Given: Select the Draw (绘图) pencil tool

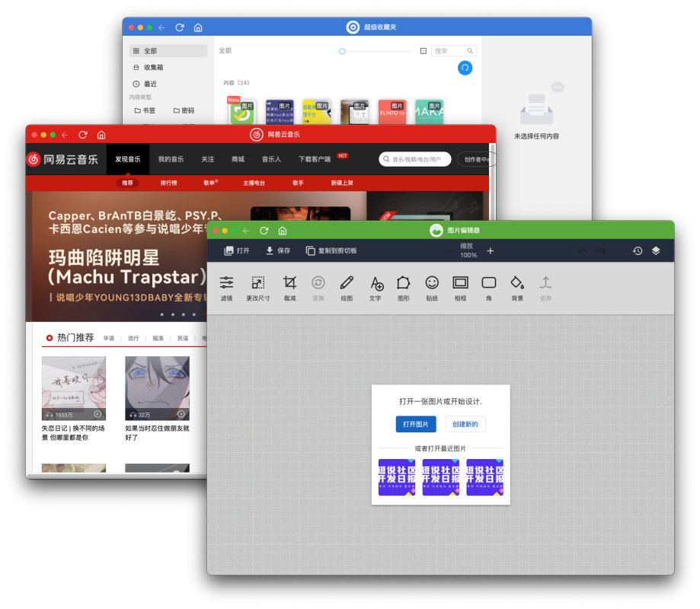Looking at the screenshot, I should click(x=347, y=289).
